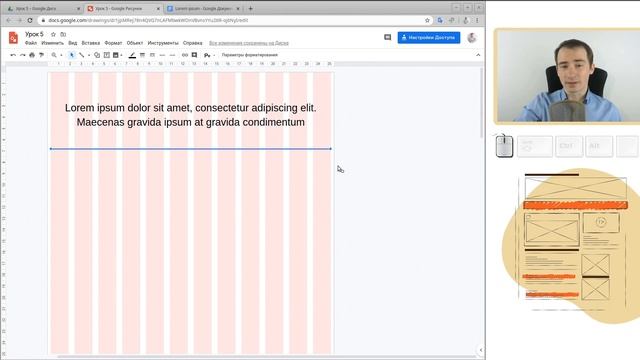Open a new browser tab
The height and width of the screenshot is (360, 640).
pos(250,8)
